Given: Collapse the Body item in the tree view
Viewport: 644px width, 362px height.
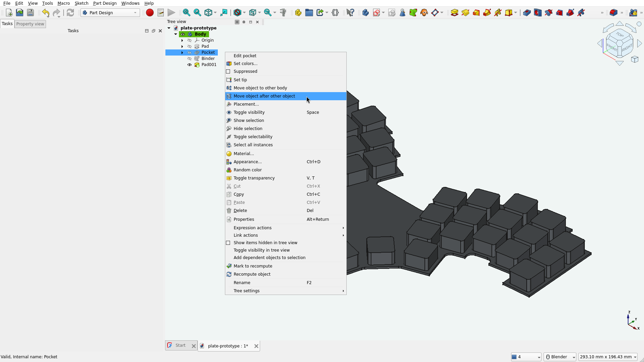Looking at the screenshot, I should coord(175,34).
